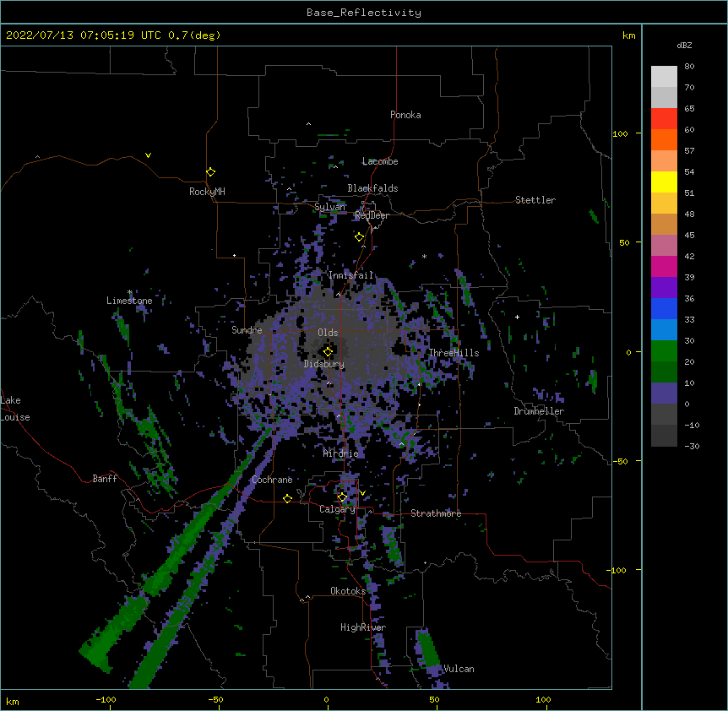Click the Sundre town label

pos(247,330)
